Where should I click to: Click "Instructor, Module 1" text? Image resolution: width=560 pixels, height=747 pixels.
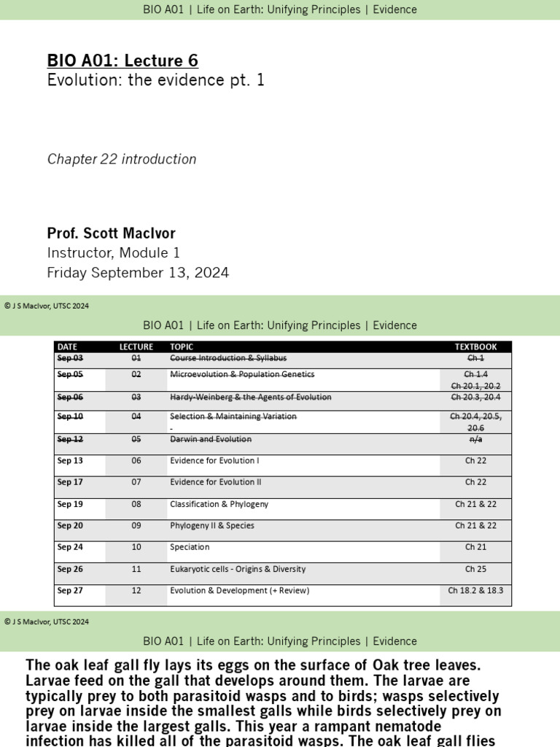pyautogui.click(x=113, y=253)
